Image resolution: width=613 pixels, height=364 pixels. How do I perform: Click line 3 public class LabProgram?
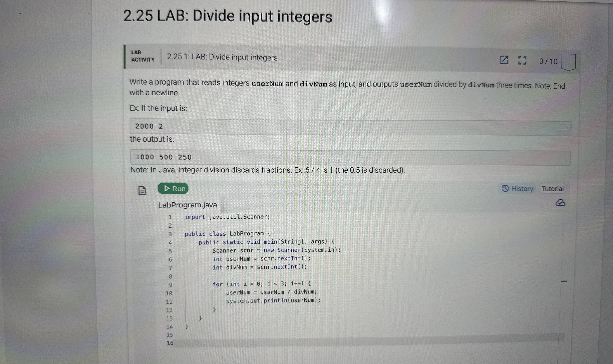coord(227,234)
